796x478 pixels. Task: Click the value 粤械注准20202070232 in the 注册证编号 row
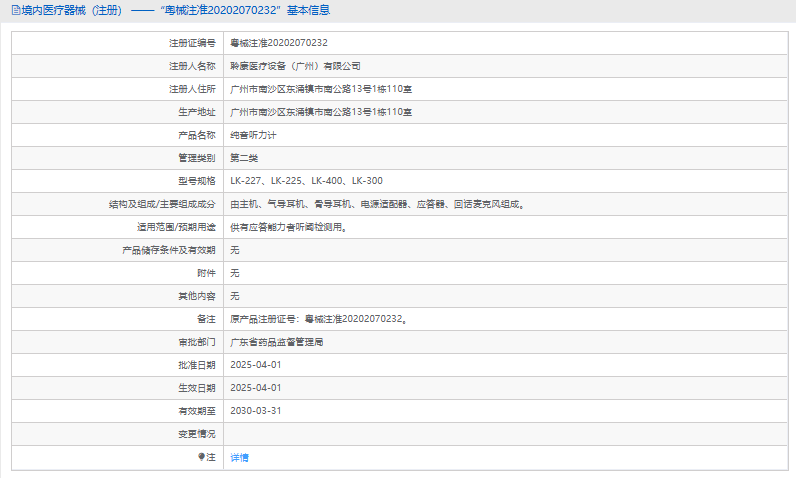279,43
